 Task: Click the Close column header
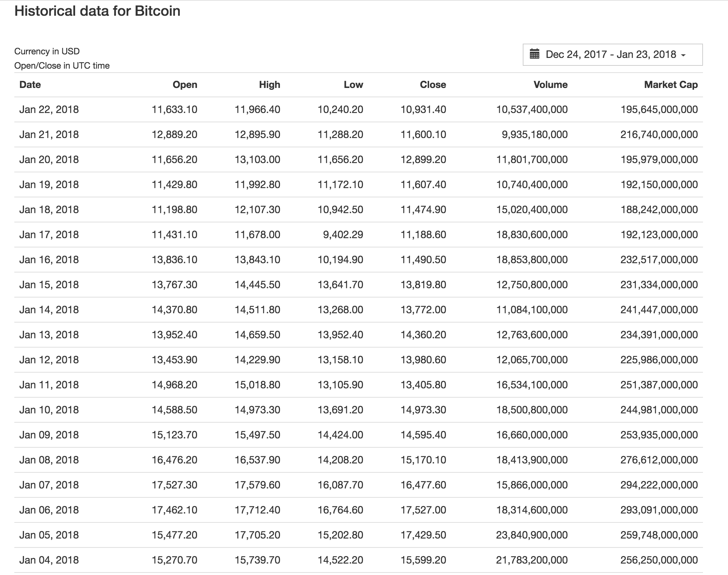tap(433, 85)
